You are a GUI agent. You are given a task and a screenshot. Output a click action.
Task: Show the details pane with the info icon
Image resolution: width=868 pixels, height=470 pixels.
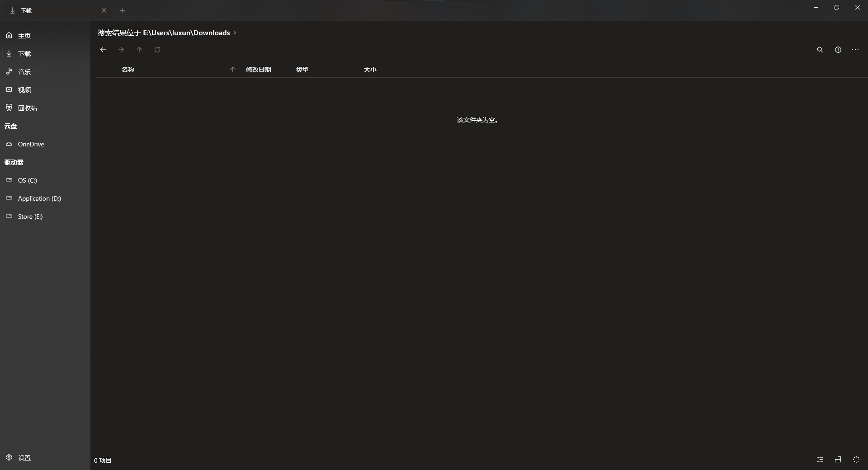(838, 50)
